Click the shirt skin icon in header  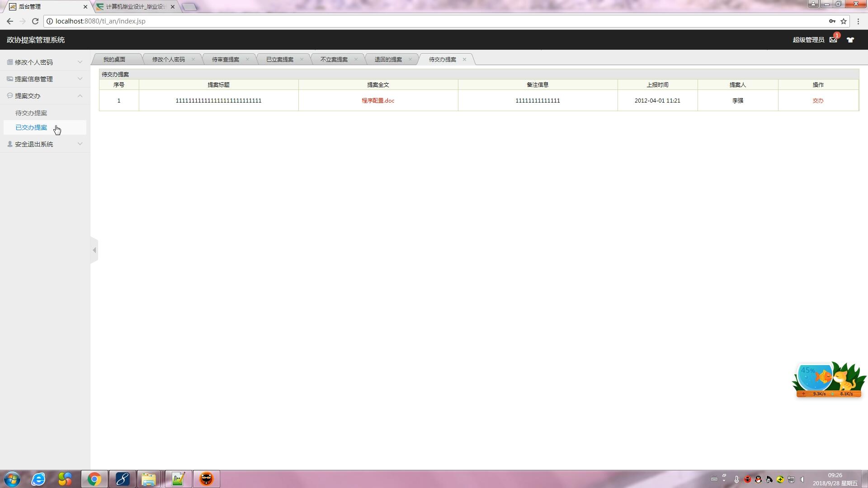[x=850, y=40]
